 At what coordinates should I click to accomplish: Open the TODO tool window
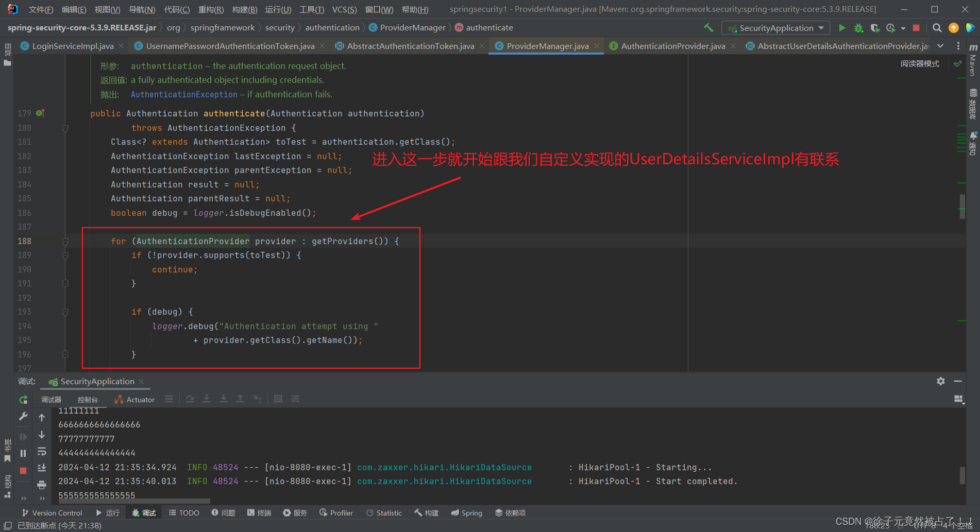(x=184, y=513)
